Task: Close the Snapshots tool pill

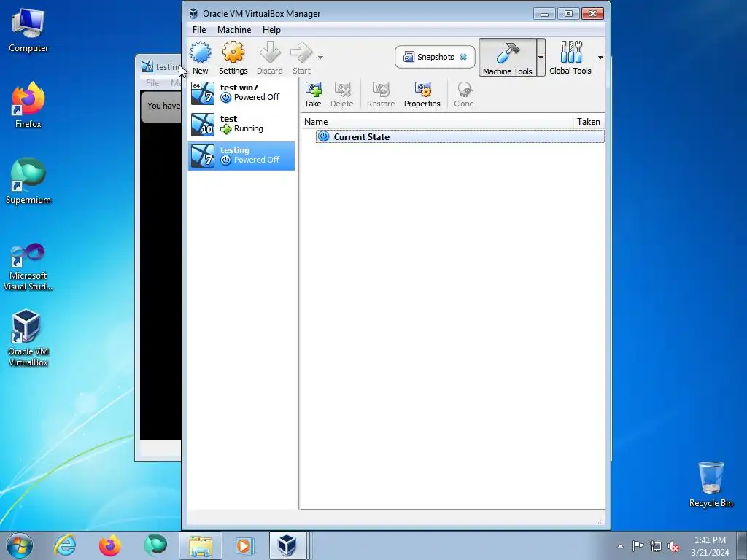Action: click(463, 57)
